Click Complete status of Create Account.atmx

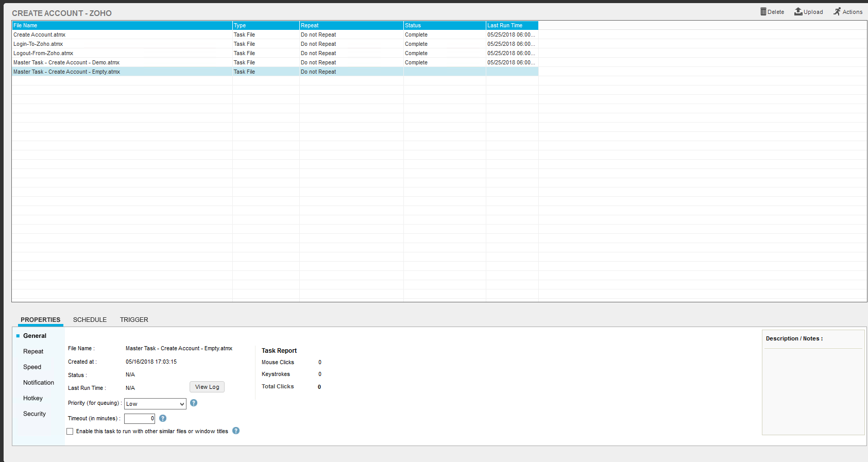(416, 35)
